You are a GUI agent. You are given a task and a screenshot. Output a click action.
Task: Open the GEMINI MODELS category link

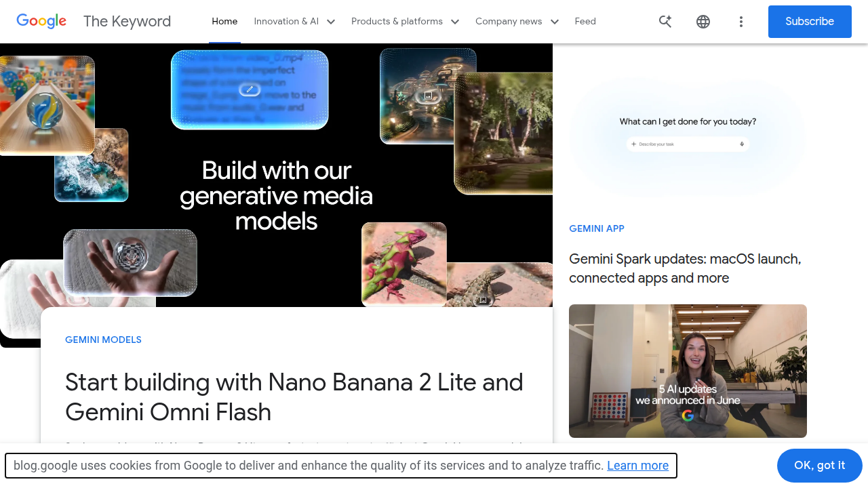[x=103, y=340]
